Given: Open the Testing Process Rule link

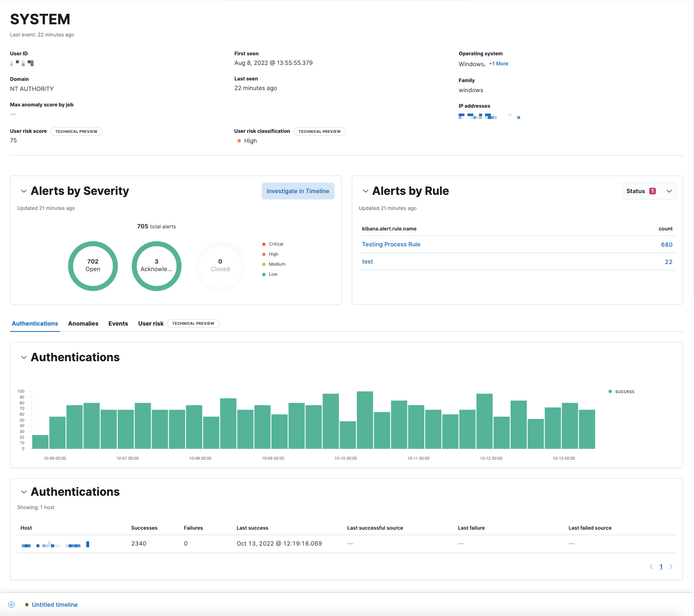Looking at the screenshot, I should pos(391,244).
